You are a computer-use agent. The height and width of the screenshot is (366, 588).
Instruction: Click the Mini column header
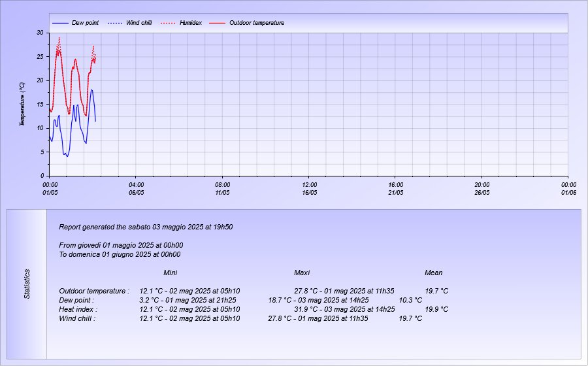point(171,273)
